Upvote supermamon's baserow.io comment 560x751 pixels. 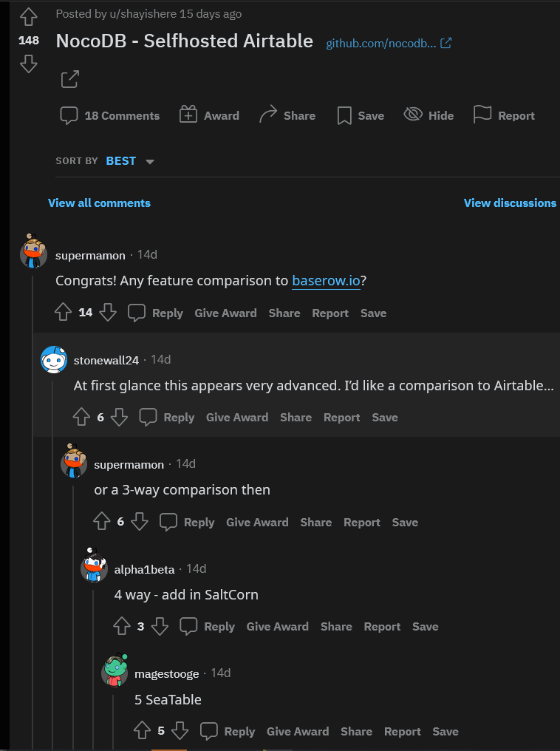pos(64,313)
